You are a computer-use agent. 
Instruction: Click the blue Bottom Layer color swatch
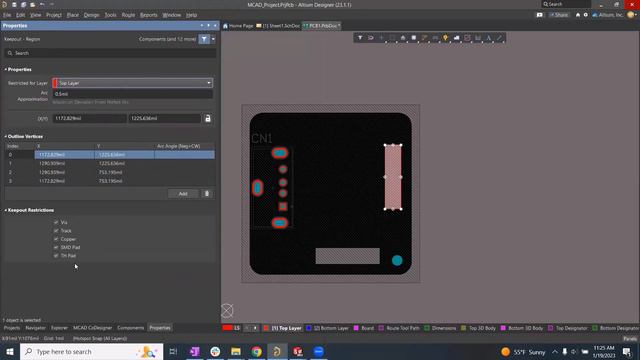(x=309, y=328)
